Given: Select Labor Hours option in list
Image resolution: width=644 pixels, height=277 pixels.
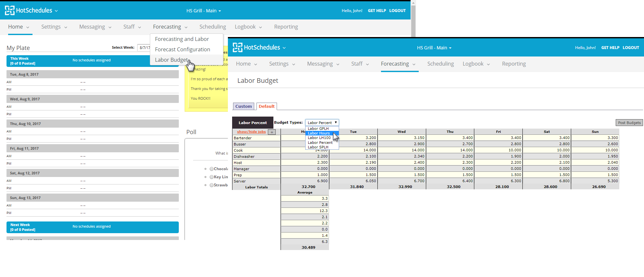Looking at the screenshot, I should 322,133.
